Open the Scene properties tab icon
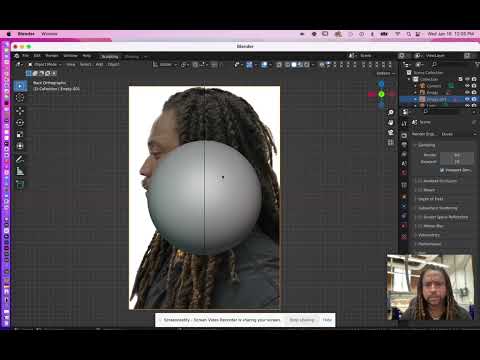Viewport: 480px width, 360px height. tap(404, 164)
